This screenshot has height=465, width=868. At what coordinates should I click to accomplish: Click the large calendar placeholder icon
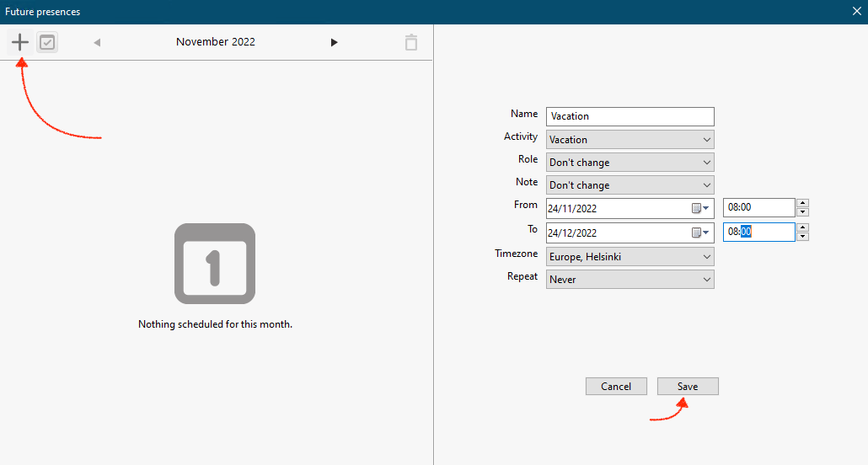215,264
